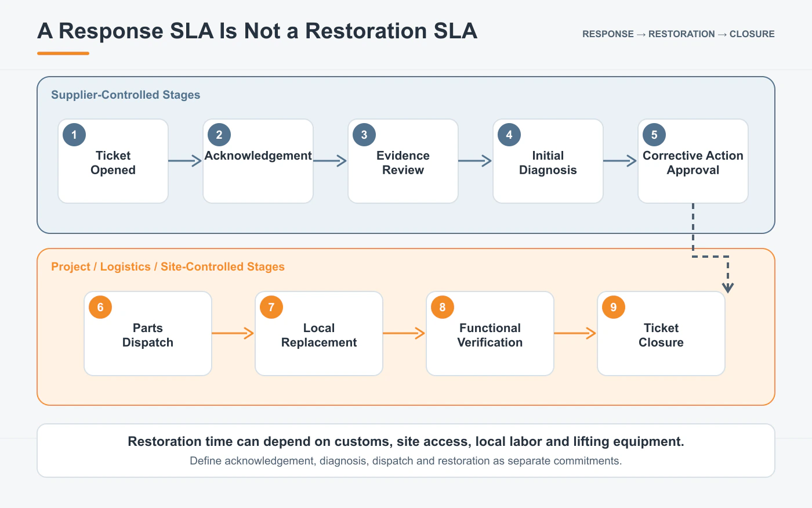The image size is (812, 508).
Task: Select the Acknowledgement stage card
Action: [x=258, y=161]
